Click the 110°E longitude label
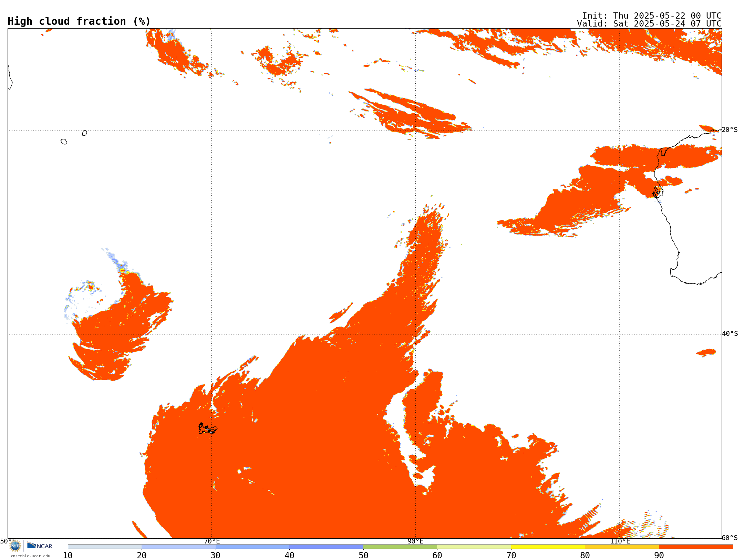 click(x=620, y=541)
